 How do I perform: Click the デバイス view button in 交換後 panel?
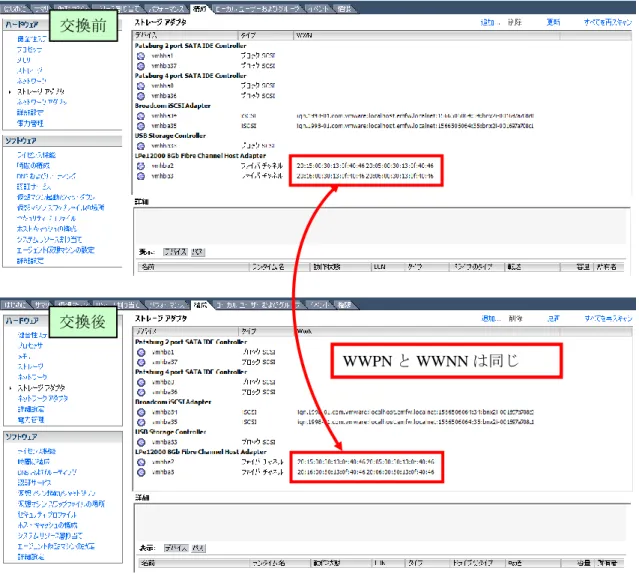(176, 548)
